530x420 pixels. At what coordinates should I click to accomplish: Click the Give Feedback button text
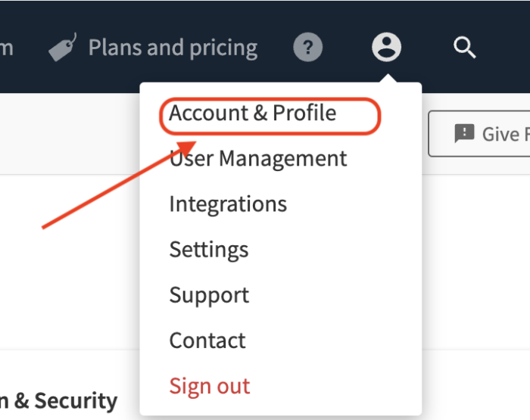pos(506,134)
